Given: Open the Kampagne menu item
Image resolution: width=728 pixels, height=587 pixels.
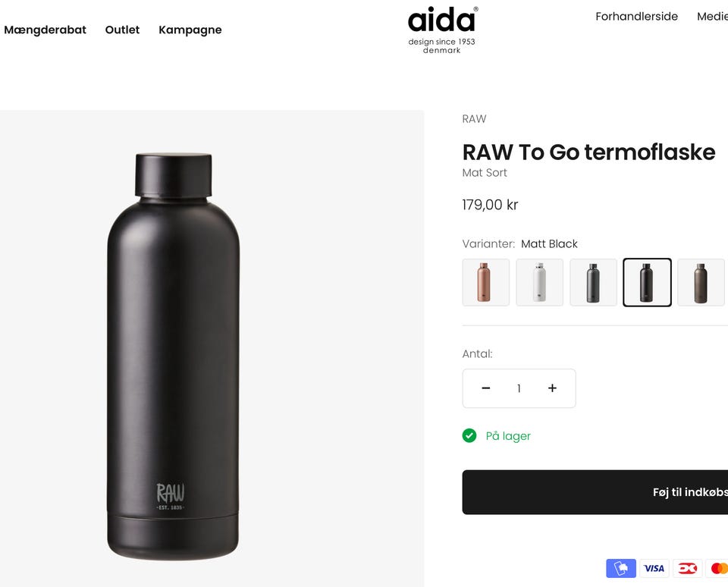Looking at the screenshot, I should click(x=190, y=30).
